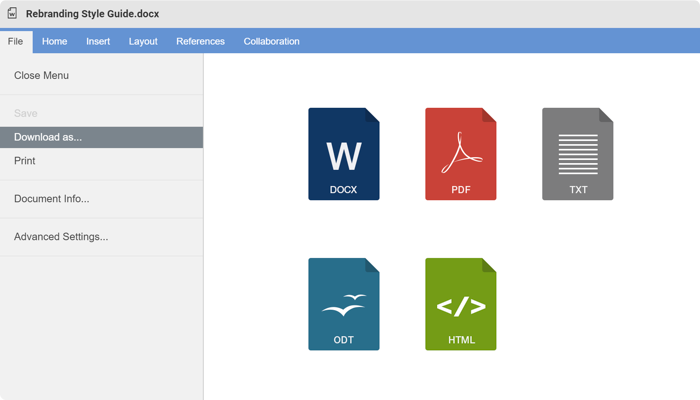Download the document as PDF

461,154
